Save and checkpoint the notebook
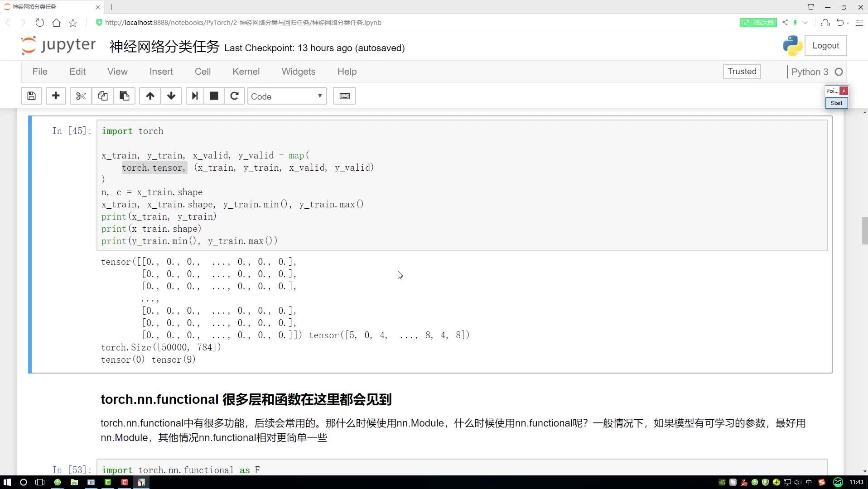The width and height of the screenshot is (868, 489). pos(31,96)
